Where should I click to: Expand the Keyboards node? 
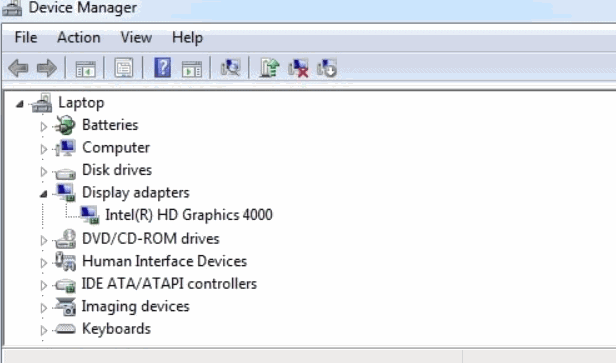[43, 330]
